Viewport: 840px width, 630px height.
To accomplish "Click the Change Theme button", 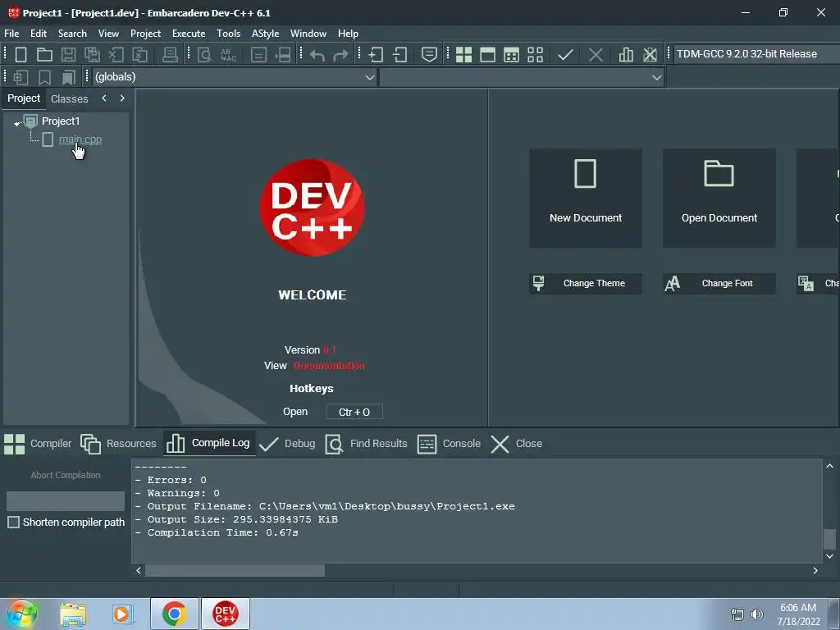I will coord(586,283).
